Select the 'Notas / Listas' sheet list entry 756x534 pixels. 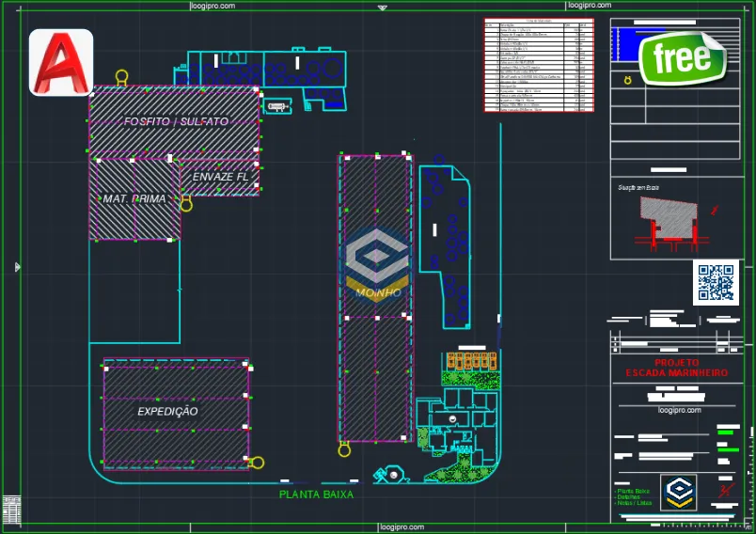634,504
